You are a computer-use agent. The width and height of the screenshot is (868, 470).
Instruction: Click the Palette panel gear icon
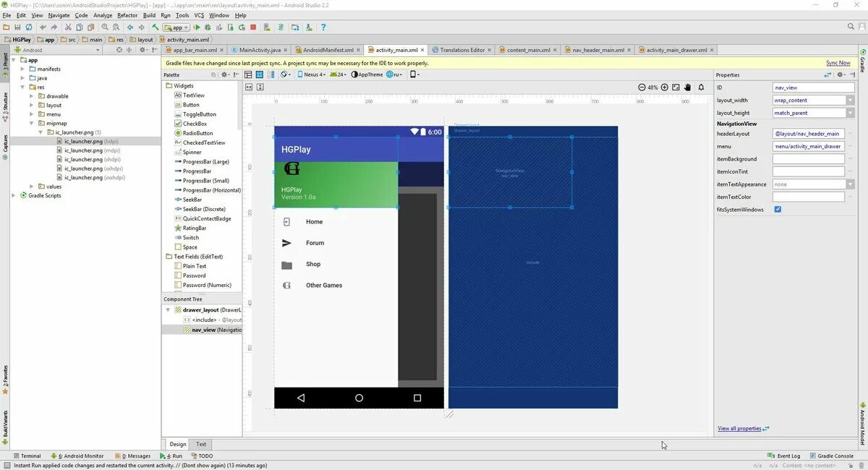[x=224, y=74]
